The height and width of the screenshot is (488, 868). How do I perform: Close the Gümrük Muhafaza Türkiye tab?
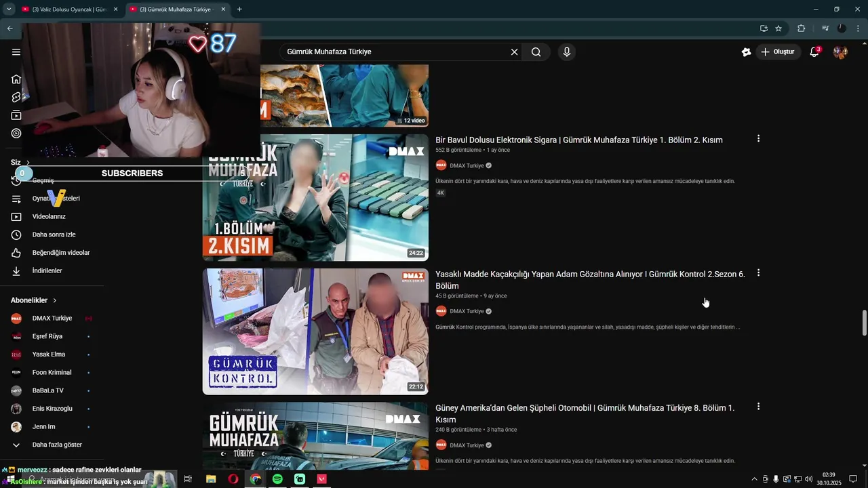point(222,9)
